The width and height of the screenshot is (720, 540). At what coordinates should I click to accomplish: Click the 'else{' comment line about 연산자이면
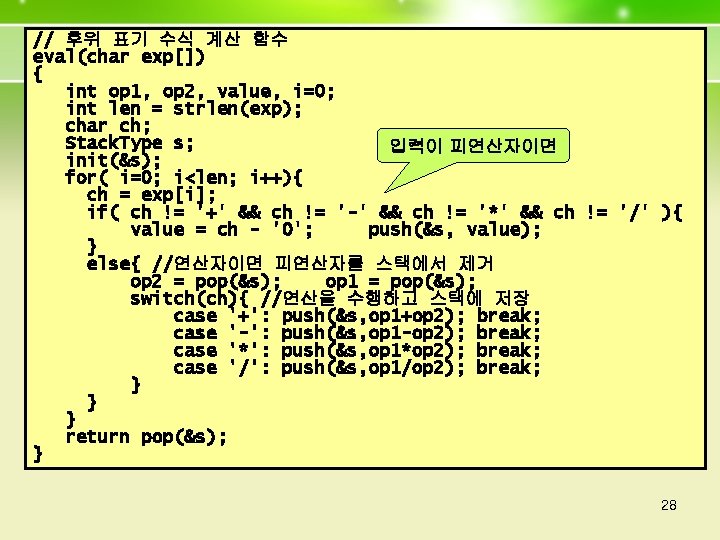tap(290, 264)
